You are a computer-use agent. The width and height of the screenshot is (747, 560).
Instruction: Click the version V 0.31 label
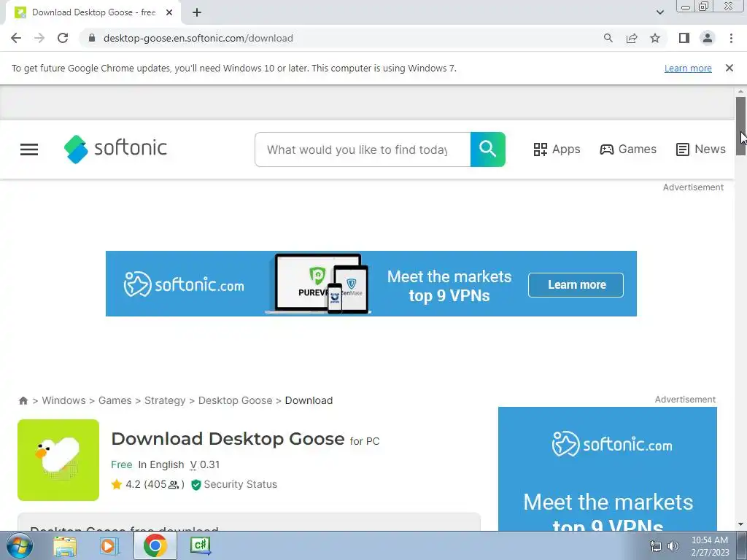(x=205, y=464)
